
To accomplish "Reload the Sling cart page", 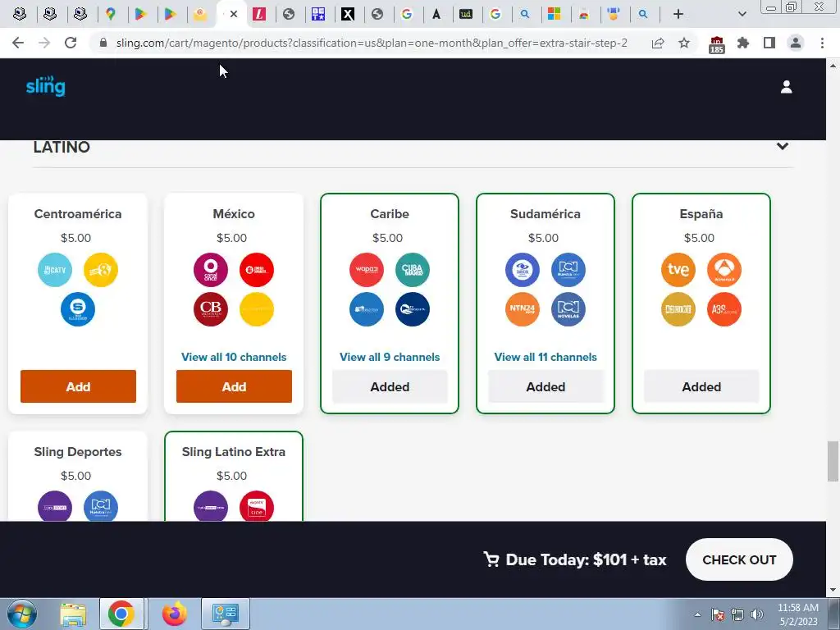I will tap(71, 43).
